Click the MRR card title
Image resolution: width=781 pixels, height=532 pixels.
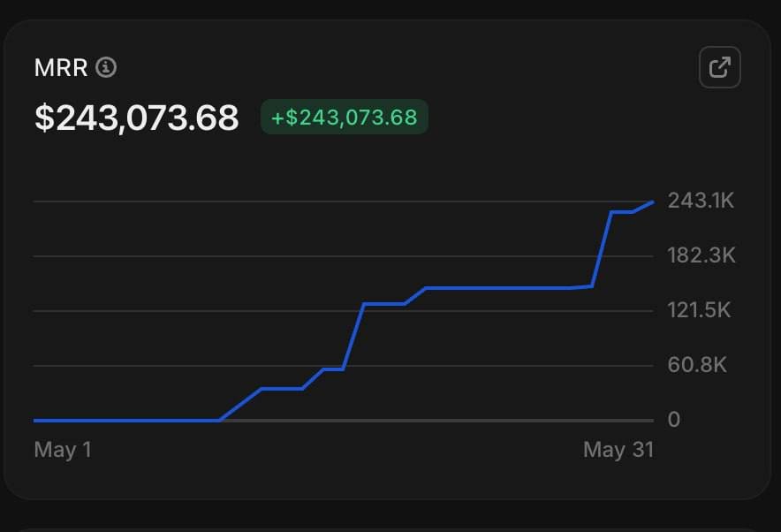(x=60, y=68)
